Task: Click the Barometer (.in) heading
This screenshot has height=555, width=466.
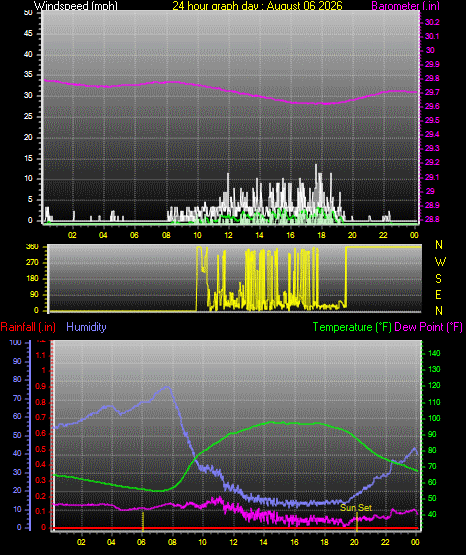Action: 405,6
